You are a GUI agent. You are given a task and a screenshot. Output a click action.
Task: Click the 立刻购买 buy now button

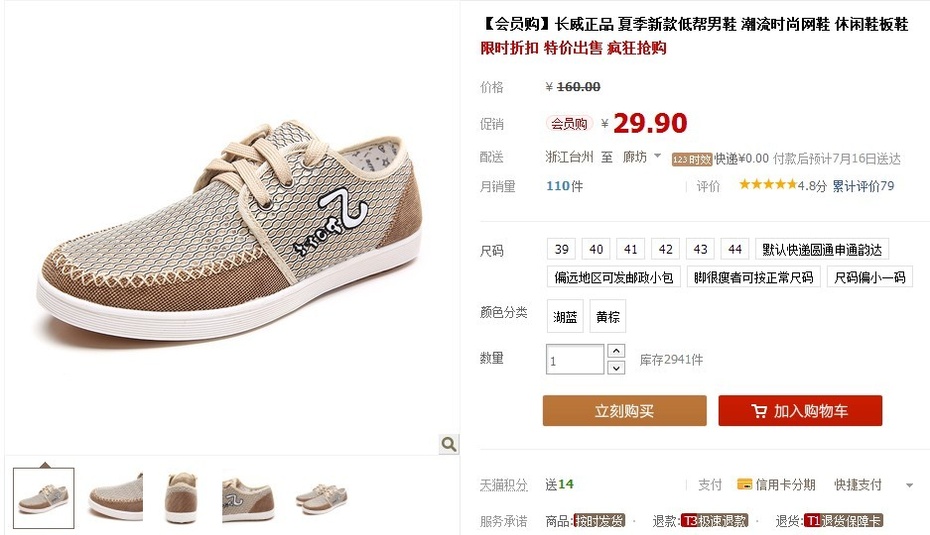pos(625,410)
